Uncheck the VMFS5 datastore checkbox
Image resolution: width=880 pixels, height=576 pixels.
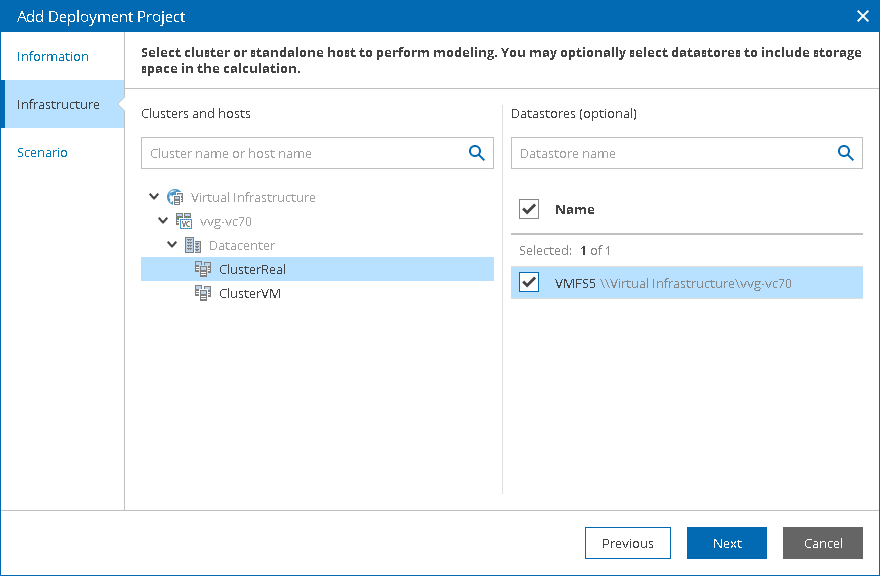coord(529,282)
